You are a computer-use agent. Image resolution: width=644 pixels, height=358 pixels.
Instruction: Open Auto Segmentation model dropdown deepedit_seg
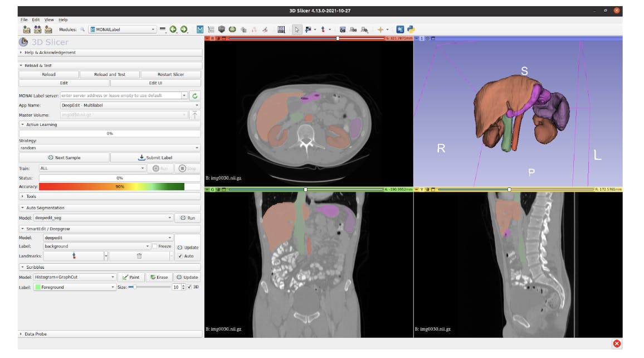pyautogui.click(x=103, y=218)
